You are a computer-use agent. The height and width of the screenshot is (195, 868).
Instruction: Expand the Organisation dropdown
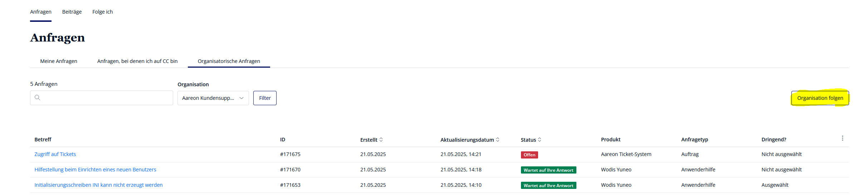[x=213, y=98]
